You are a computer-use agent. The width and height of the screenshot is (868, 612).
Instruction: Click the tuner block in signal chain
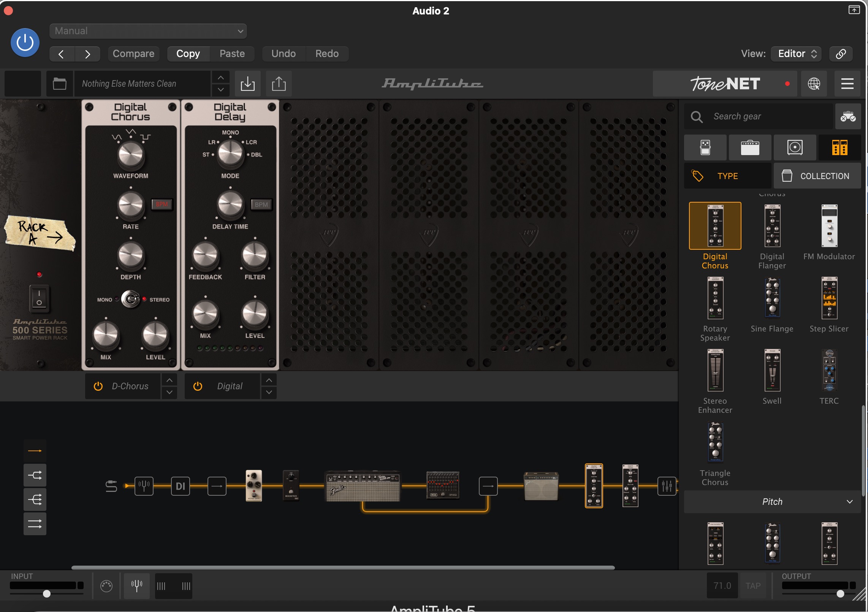[144, 486]
